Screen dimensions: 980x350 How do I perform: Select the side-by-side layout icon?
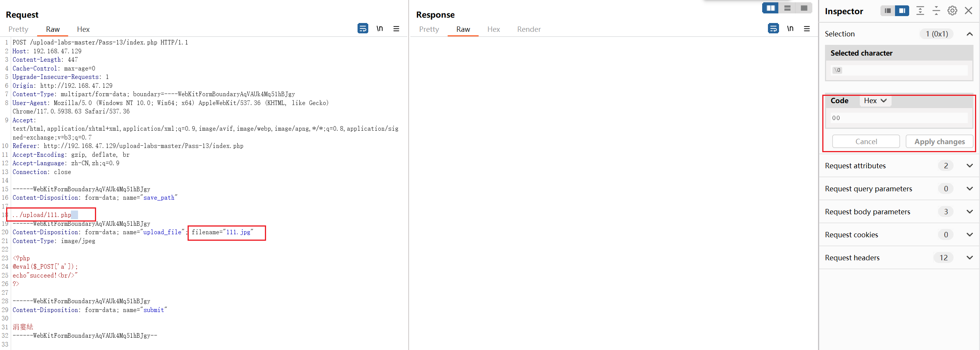click(770, 8)
